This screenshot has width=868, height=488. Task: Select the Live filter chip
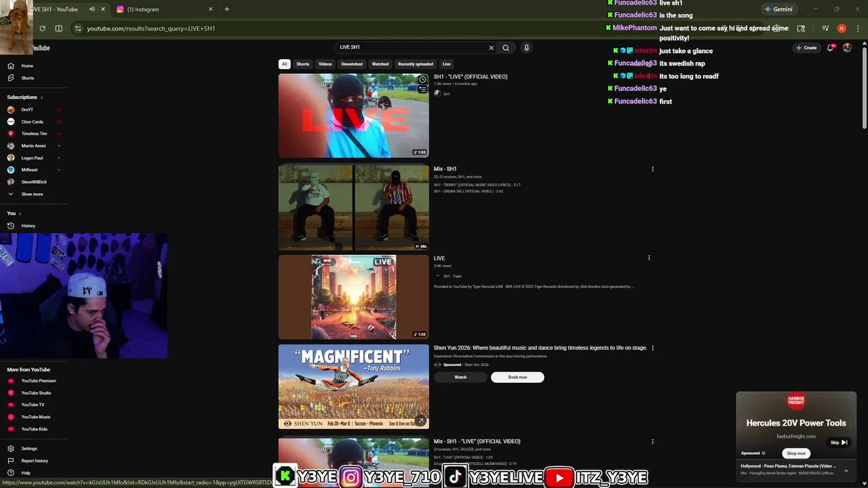tap(446, 64)
